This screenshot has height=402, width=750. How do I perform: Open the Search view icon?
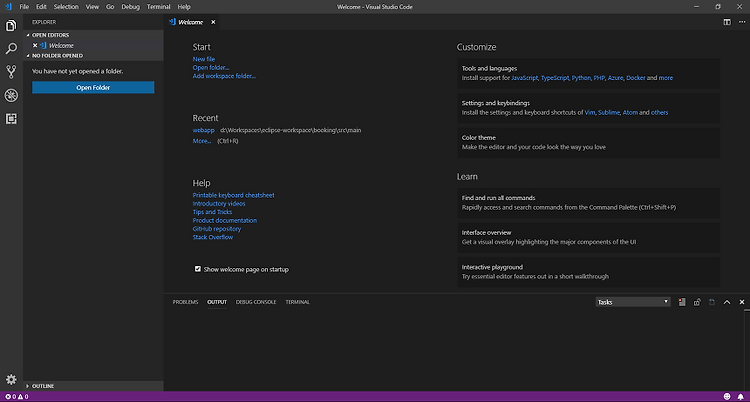click(x=11, y=48)
